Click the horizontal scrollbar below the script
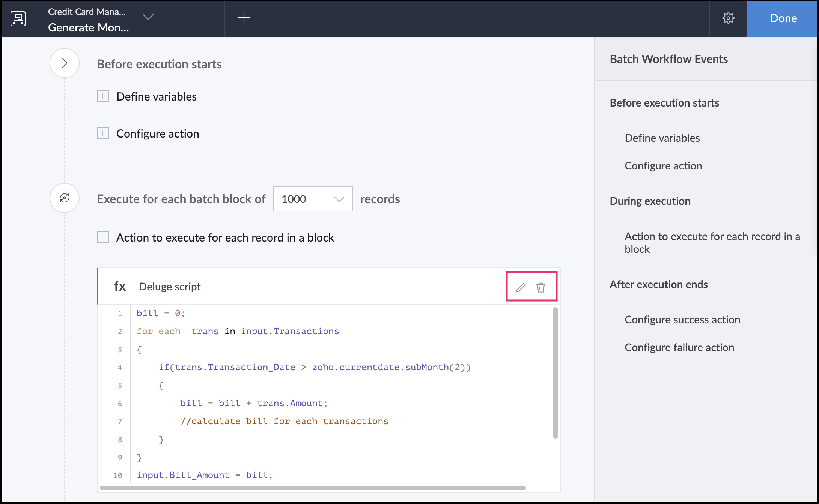Viewport: 819px width, 504px height. [313, 488]
